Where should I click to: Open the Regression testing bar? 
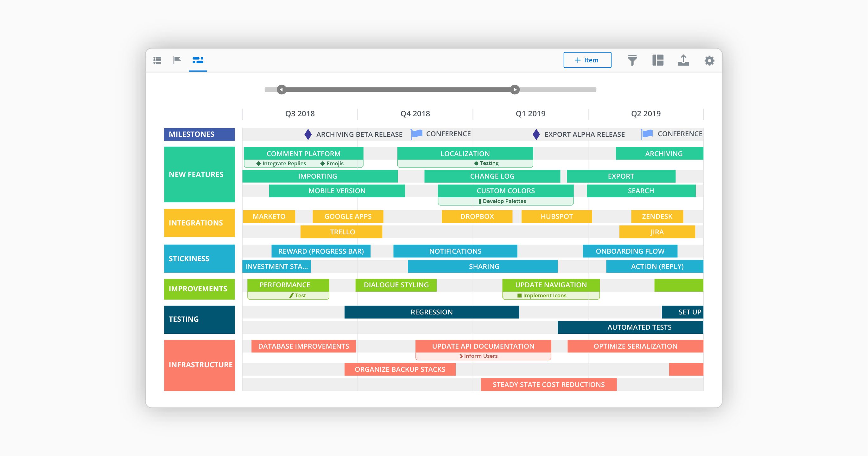click(x=431, y=312)
